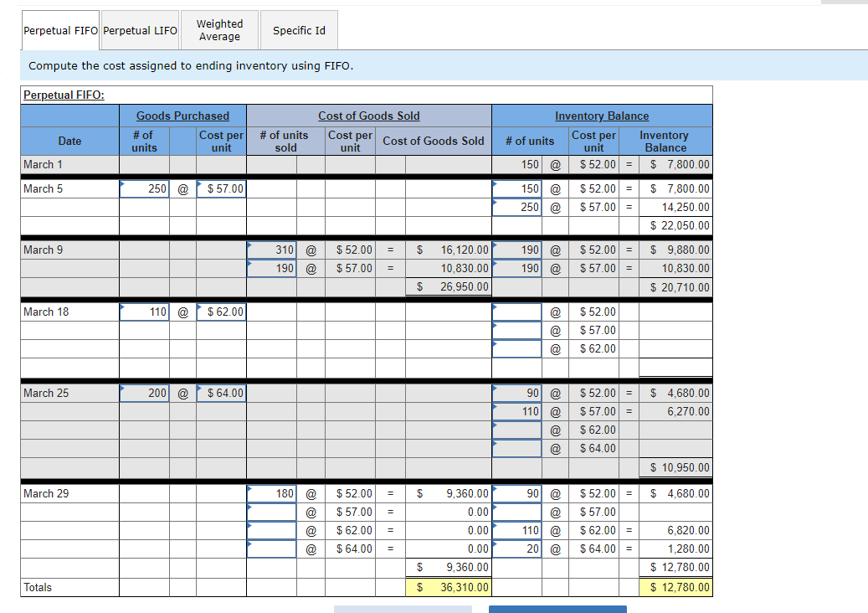Select the March 9 units sold cell showing 310
The height and width of the screenshot is (613, 868).
(271, 250)
